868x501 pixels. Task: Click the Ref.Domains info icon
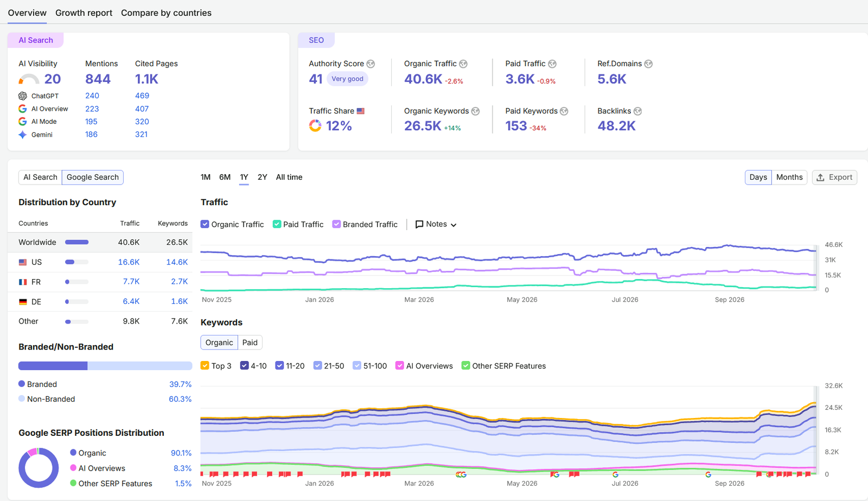pyautogui.click(x=648, y=64)
